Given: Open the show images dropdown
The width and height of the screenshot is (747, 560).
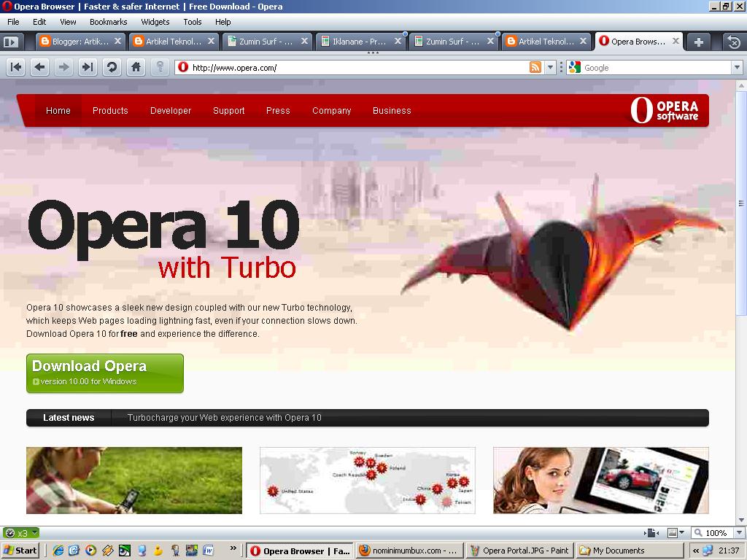Looking at the screenshot, I should coord(682,533).
